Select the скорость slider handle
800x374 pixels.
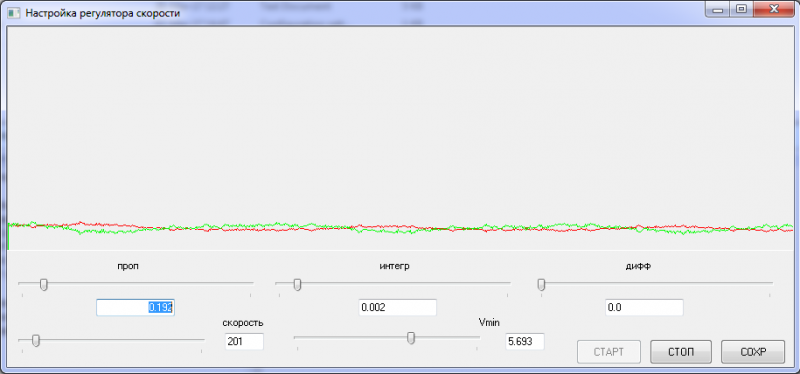(36, 340)
